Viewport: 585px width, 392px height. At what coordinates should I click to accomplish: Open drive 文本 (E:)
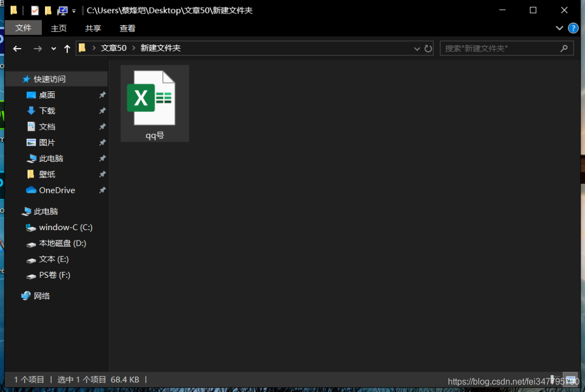click(x=54, y=259)
